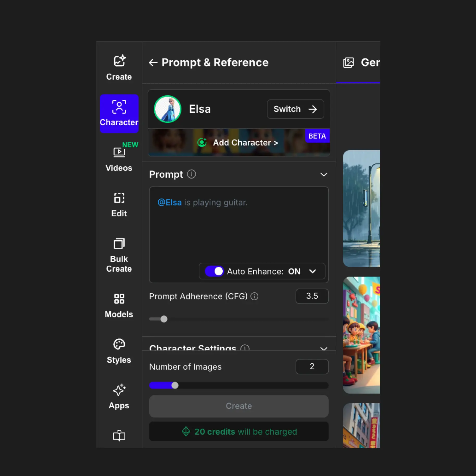The image size is (476, 476).
Task: Click the @Elsa mention in prompt
Action: click(x=170, y=202)
